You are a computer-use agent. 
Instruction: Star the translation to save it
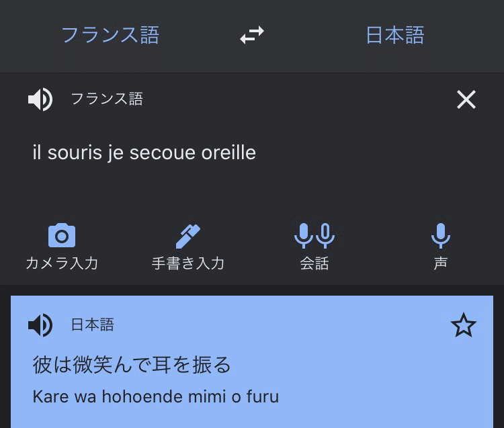pyautogui.click(x=463, y=326)
